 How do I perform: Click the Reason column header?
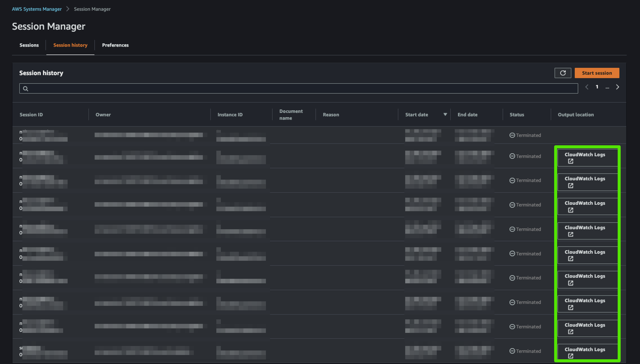(331, 114)
